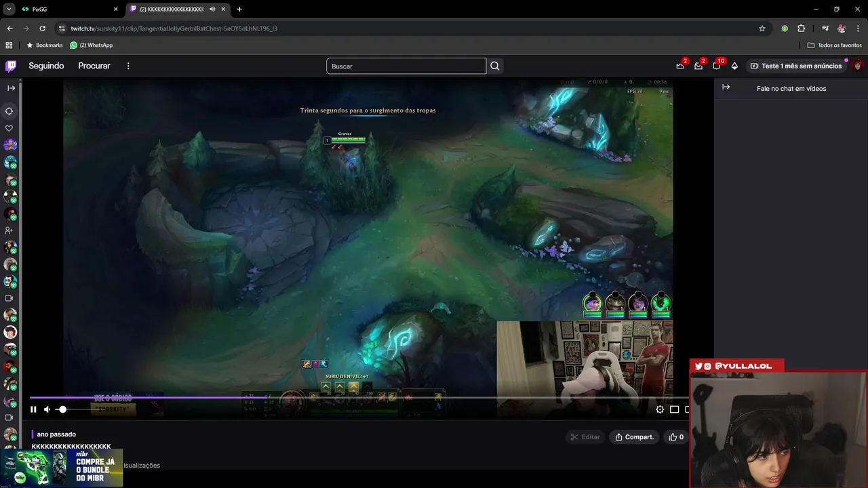Click the Compart. share button

pyautogui.click(x=635, y=437)
